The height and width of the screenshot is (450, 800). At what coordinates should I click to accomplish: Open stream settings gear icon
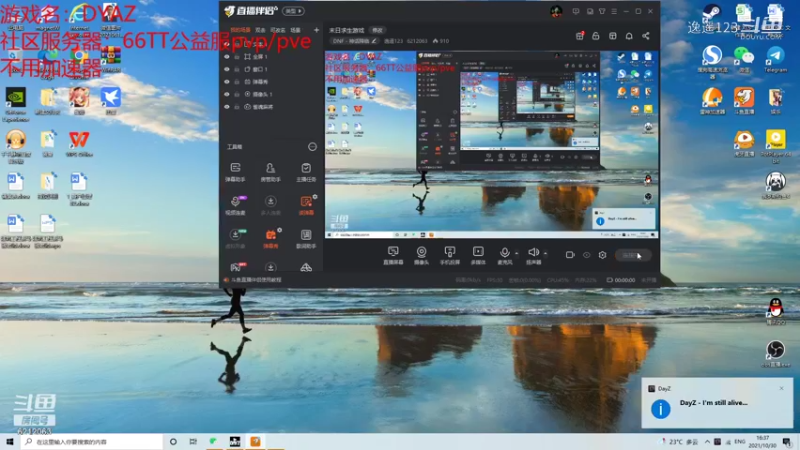(x=603, y=255)
